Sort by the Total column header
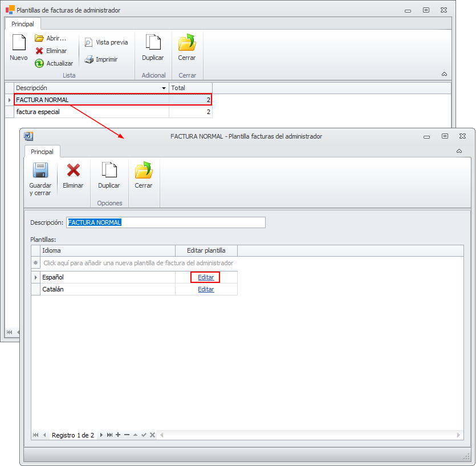 [x=190, y=88]
